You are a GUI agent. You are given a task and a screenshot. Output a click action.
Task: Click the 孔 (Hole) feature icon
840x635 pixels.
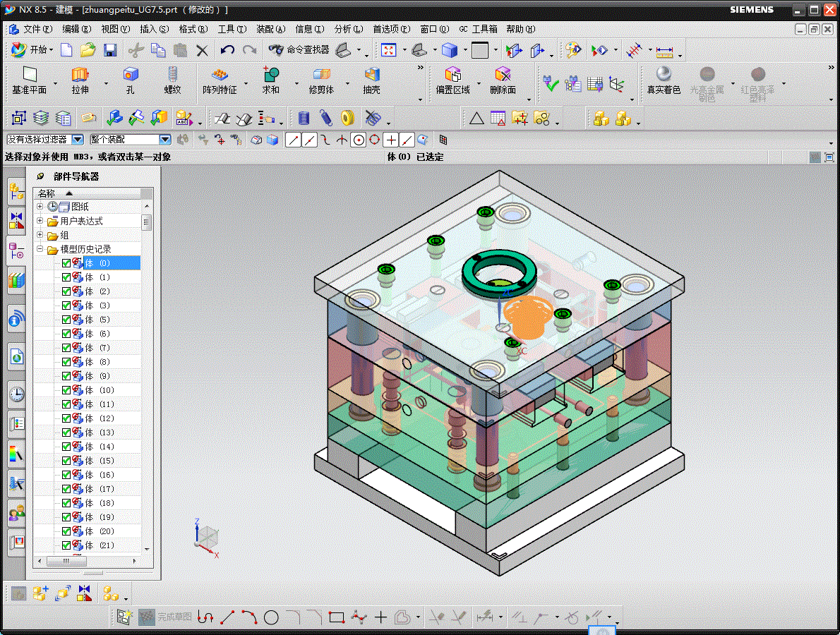tap(130, 80)
